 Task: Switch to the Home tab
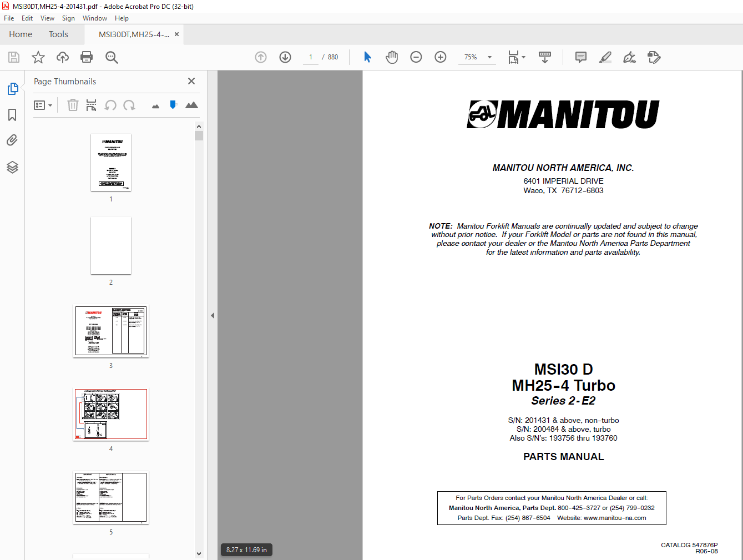[21, 34]
